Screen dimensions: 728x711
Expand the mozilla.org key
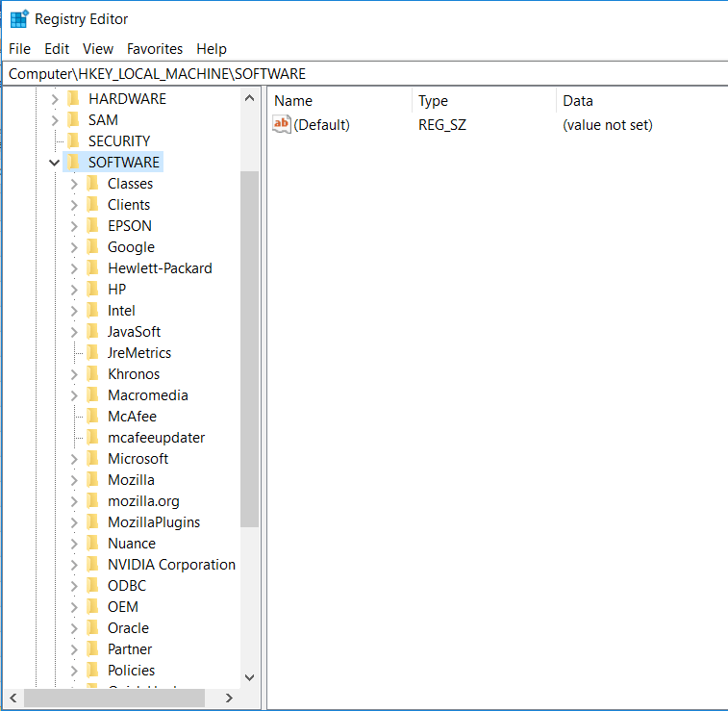pyautogui.click(x=74, y=501)
